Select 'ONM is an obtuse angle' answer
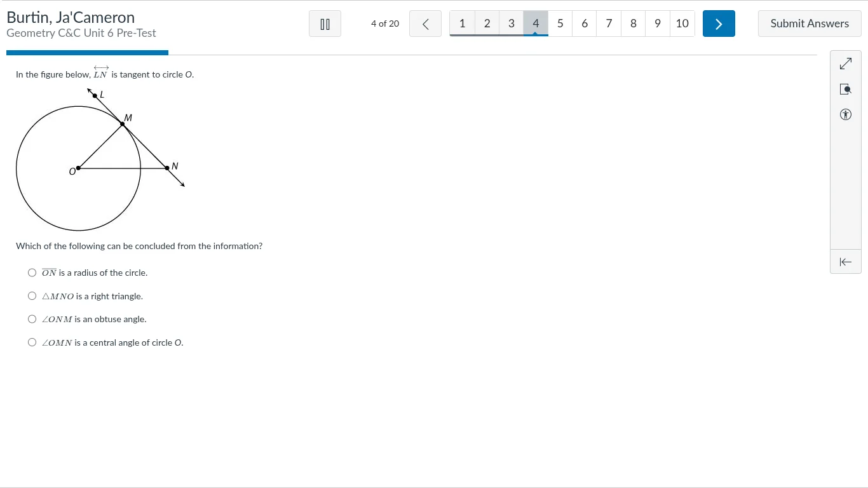 click(x=32, y=319)
